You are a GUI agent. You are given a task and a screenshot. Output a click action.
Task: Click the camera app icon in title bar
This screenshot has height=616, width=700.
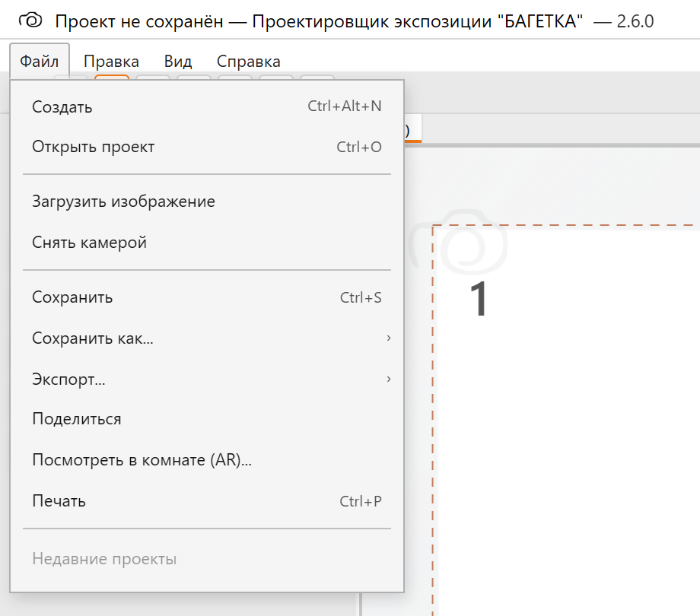pyautogui.click(x=30, y=21)
